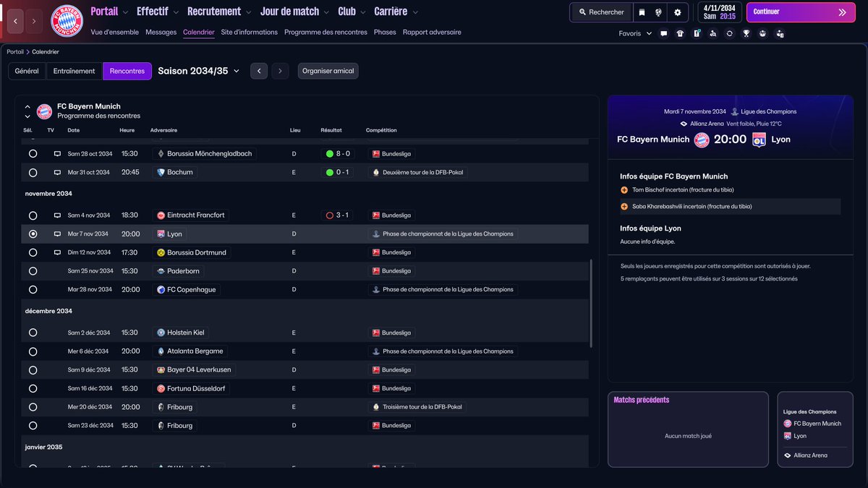Select the radio button for the Holstein Kiel match
Viewport: 868px width, 488px height.
(x=33, y=333)
